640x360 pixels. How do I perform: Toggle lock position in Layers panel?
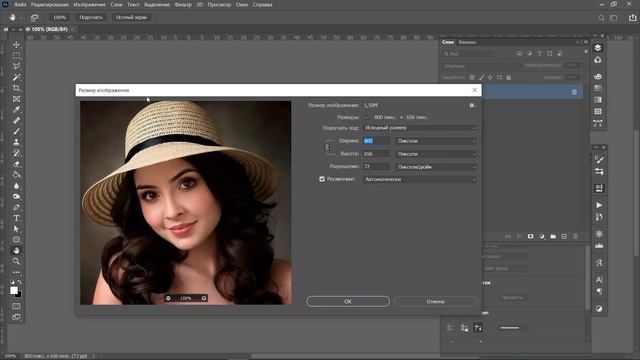pos(490,77)
